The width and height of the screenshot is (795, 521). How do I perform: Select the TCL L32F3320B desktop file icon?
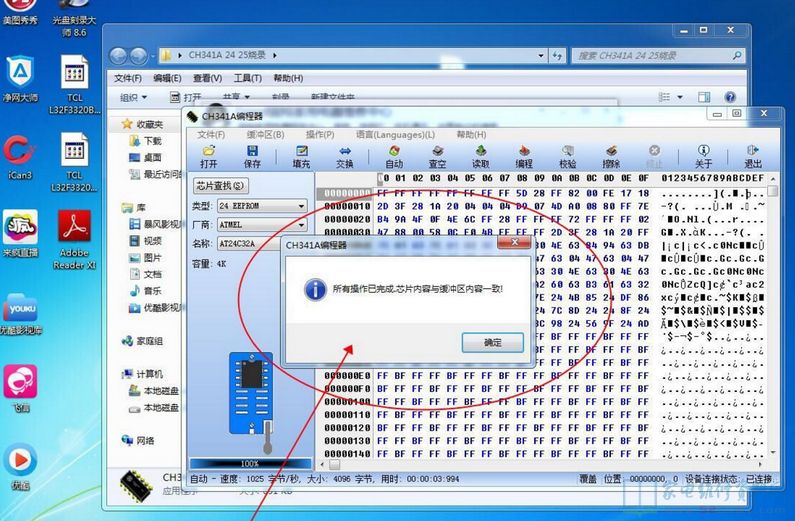tap(74, 84)
